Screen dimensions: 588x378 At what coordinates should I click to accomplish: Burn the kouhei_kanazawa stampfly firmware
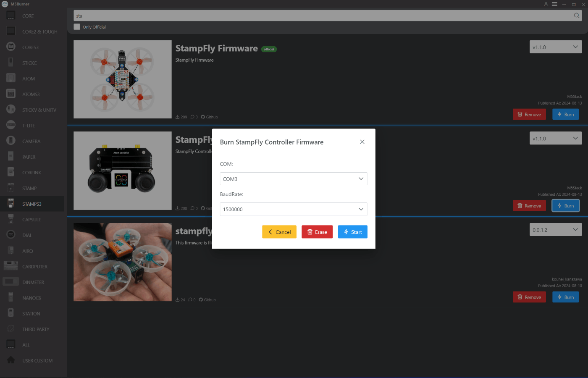566,297
